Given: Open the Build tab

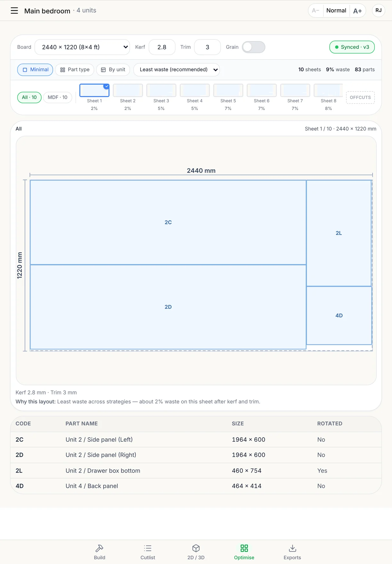Looking at the screenshot, I should tap(99, 552).
